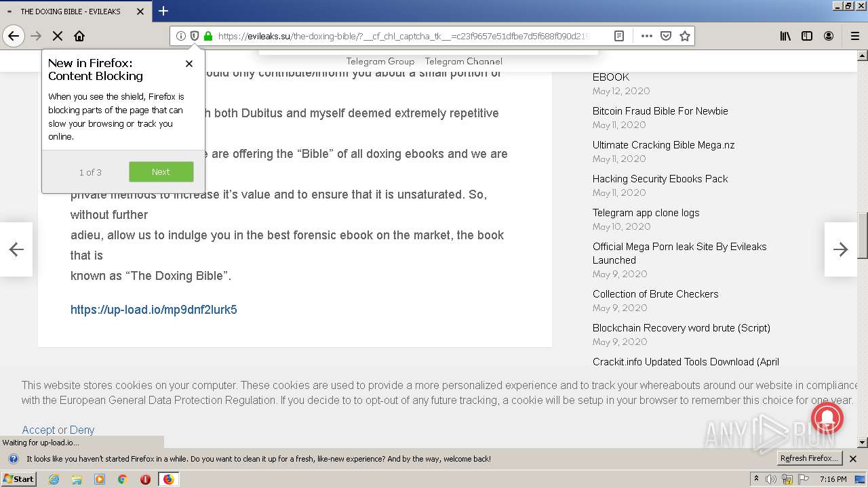
Task: Dismiss the Refresh Firefox notification bar
Action: point(853,459)
